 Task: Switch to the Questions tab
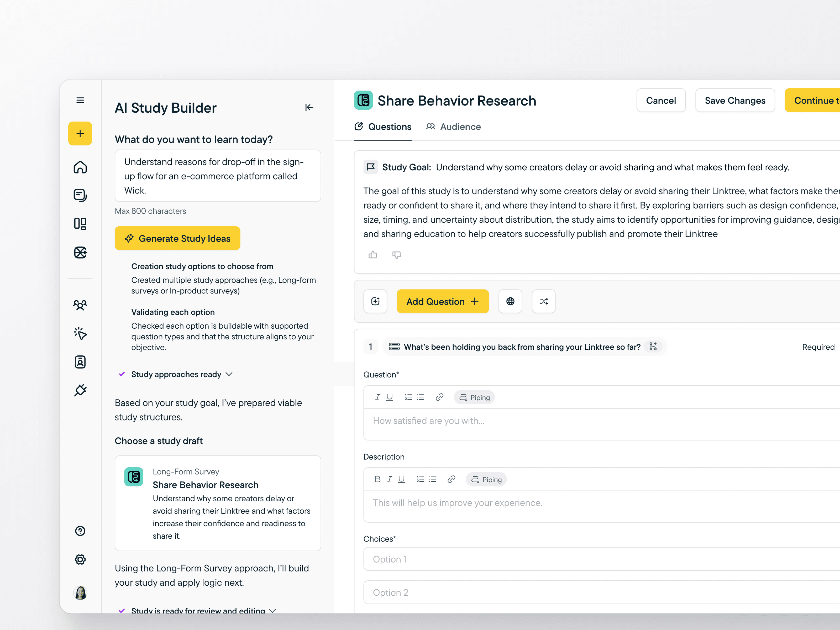(383, 127)
